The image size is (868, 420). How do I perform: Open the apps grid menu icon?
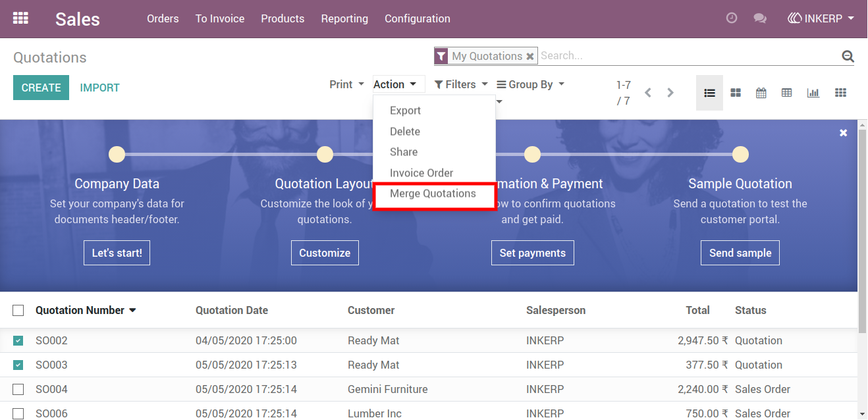(21, 18)
